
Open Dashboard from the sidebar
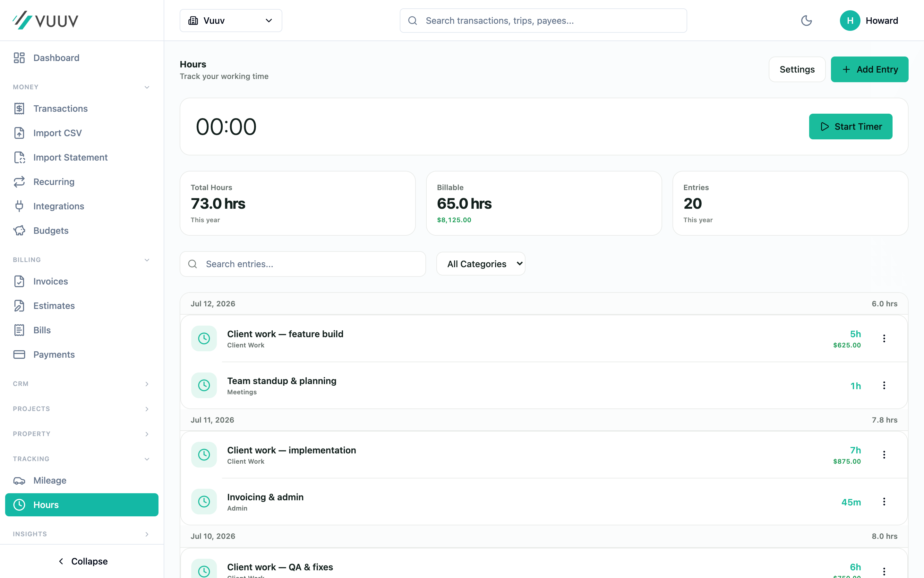tap(82, 58)
